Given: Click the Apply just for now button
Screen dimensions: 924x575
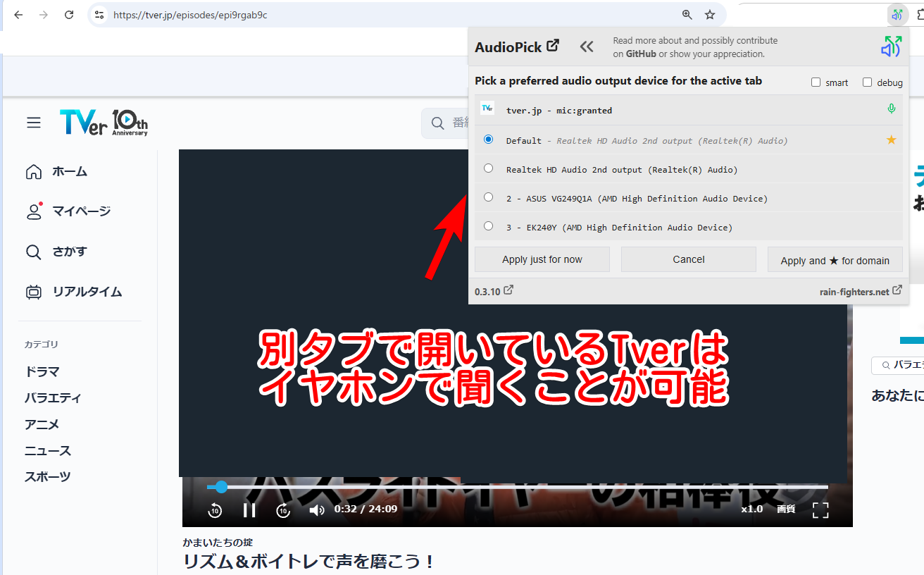Looking at the screenshot, I should [542, 259].
